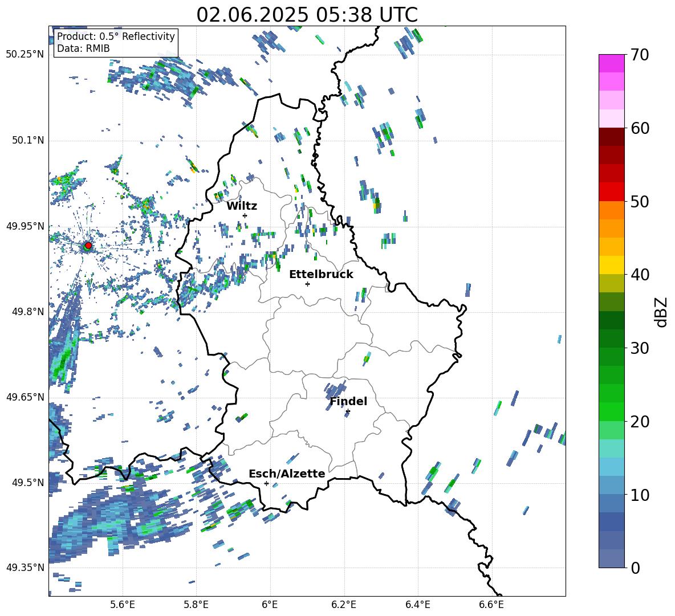
Task: Pick the dark maroon colorbar swatch below 60
Action: tap(611, 137)
